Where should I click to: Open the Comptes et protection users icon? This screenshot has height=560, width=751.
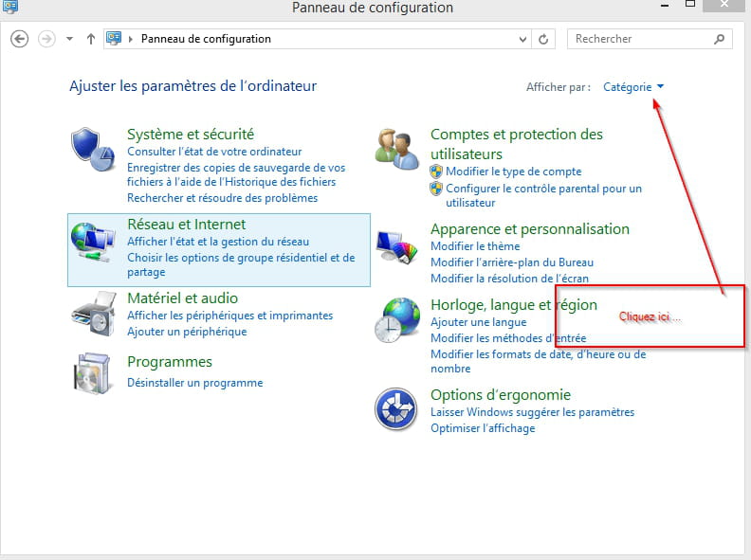tap(397, 149)
